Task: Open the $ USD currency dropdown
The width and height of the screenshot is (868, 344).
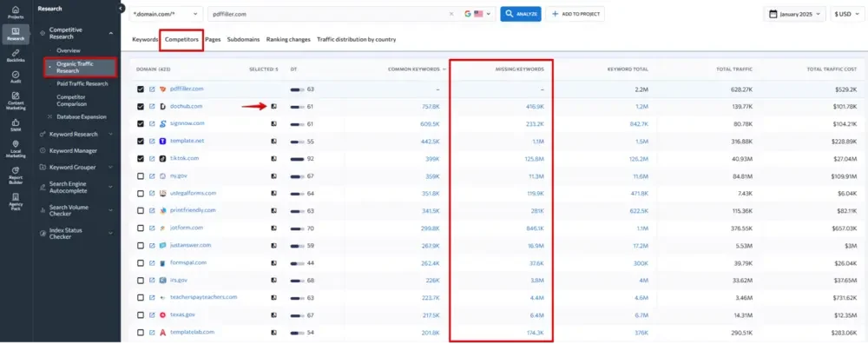Action: pyautogui.click(x=847, y=15)
